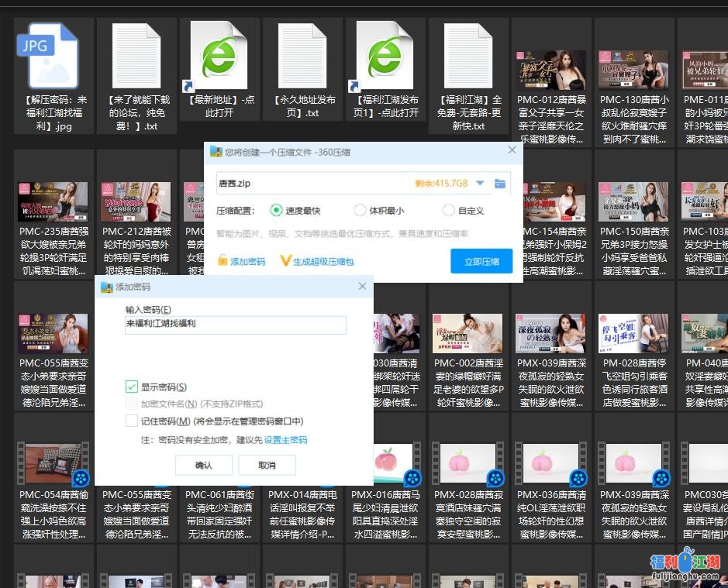The width and height of the screenshot is (728, 588).
Task: Select the 自定义 compression setting
Action: coord(448,210)
